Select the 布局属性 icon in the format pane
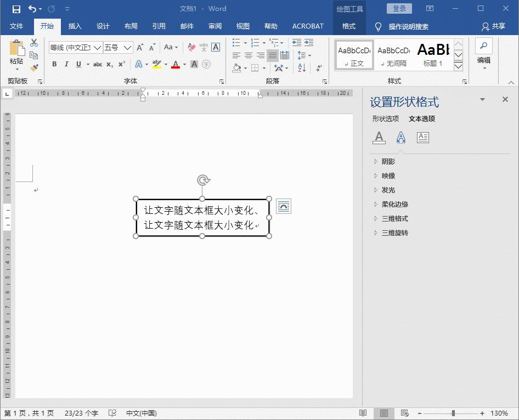Viewport: 519px width, 420px height. click(x=422, y=137)
